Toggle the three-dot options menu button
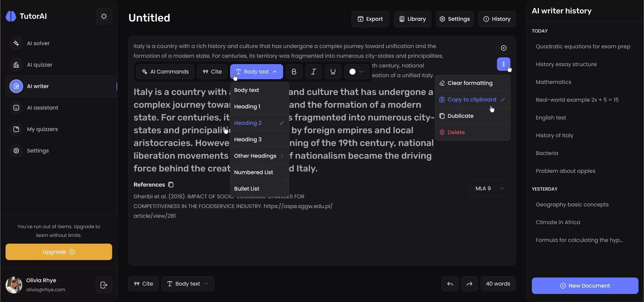The height and width of the screenshot is (302, 644). click(503, 64)
